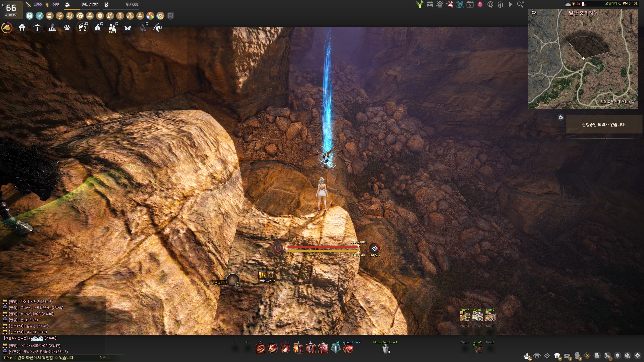Viewport: 644px width, 362px height.
Task: Open the quest widget gear settings
Action: click(x=561, y=117)
